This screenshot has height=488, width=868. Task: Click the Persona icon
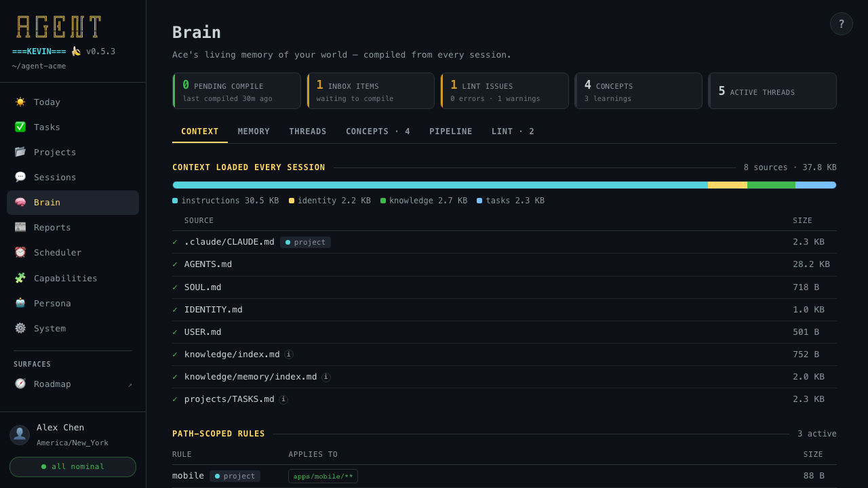(x=20, y=303)
